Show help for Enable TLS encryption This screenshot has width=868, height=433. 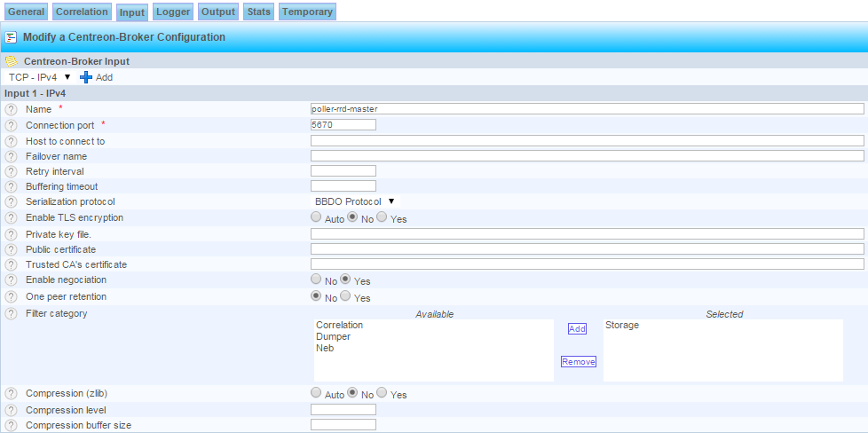tap(11, 217)
